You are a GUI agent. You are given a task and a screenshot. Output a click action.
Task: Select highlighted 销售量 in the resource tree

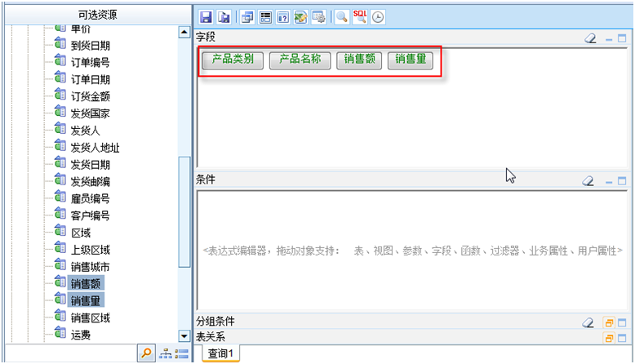86,300
